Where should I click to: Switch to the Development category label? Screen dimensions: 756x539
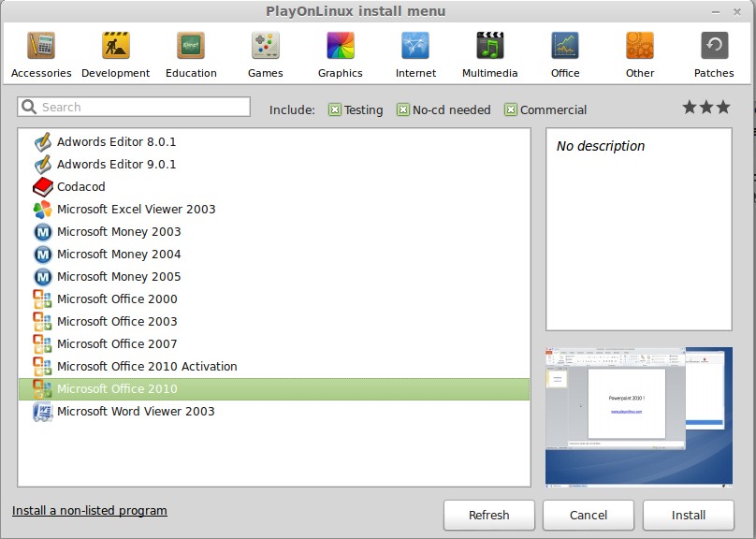pyautogui.click(x=116, y=73)
